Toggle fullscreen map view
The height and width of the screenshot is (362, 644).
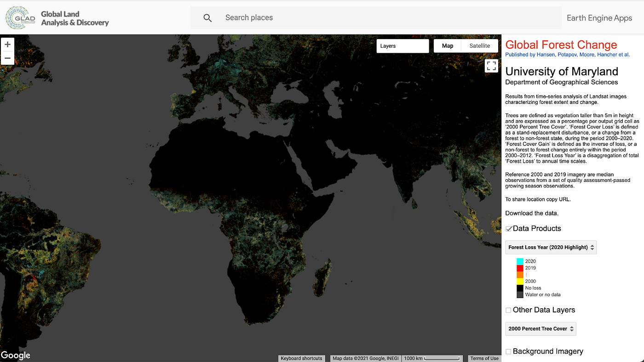point(491,66)
